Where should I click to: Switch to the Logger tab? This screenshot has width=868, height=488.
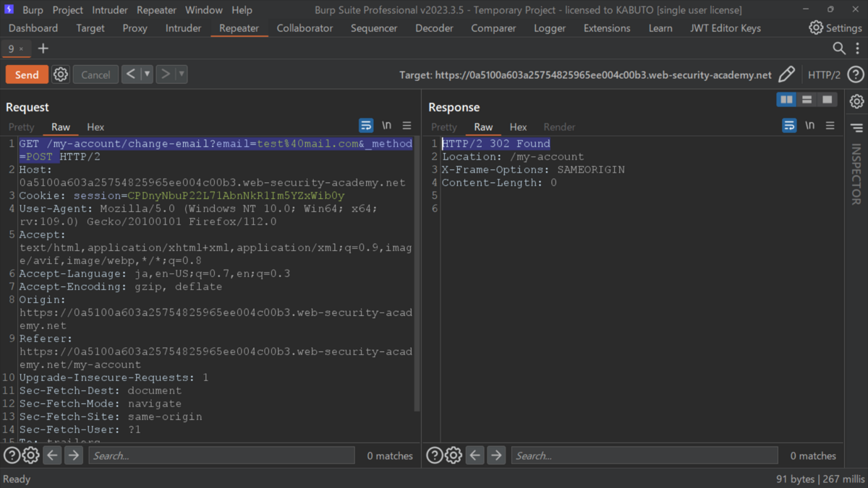pos(550,28)
